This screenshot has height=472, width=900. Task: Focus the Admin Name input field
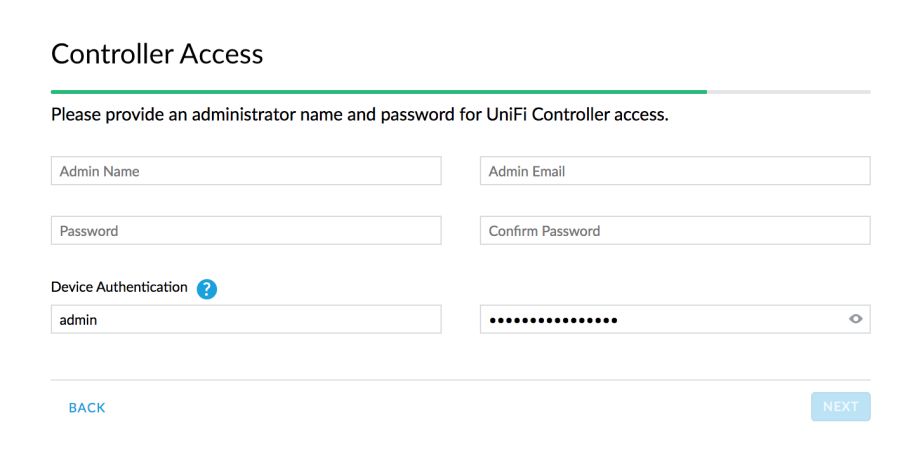tap(246, 171)
